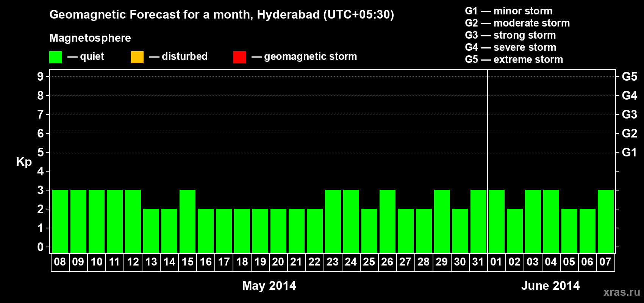Click the green bar for June 07

click(606, 221)
